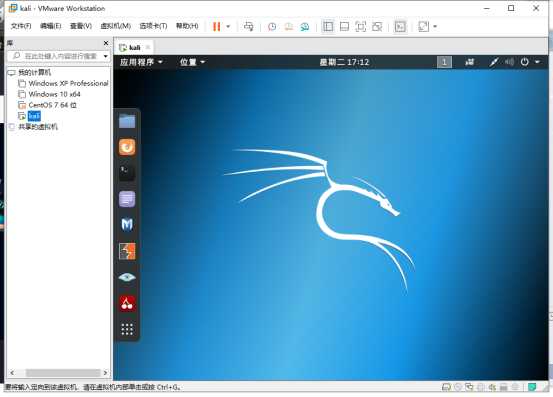Click the library horizontal scrollbar thumb
This screenshot has height=397, width=553.
click(63, 373)
